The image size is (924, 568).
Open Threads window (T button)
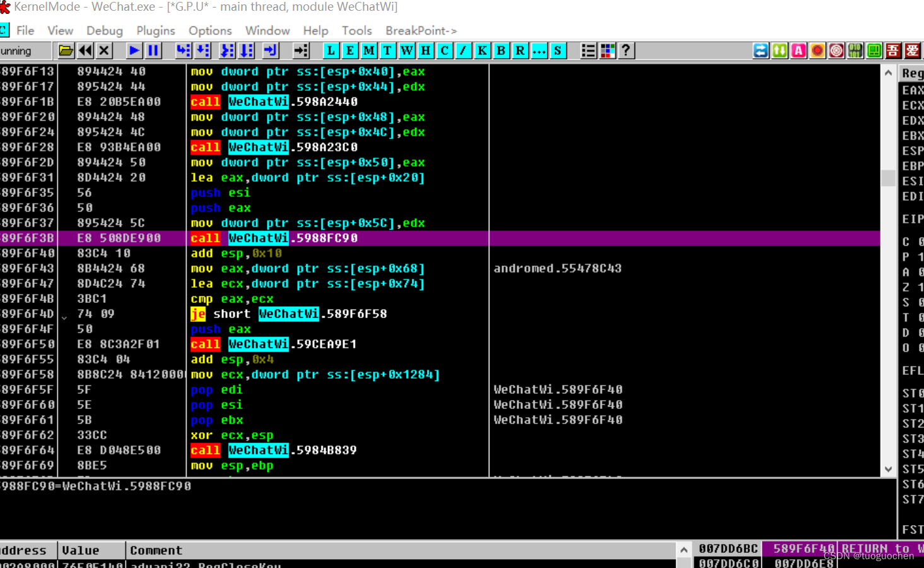click(x=388, y=50)
